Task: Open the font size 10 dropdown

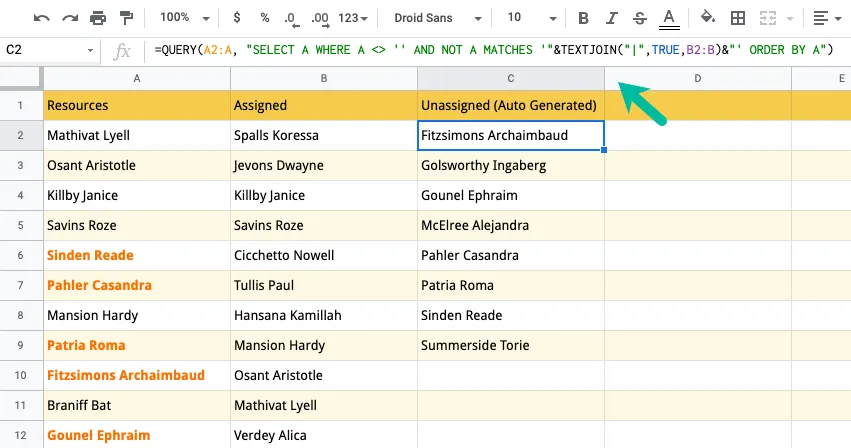Action: point(532,18)
